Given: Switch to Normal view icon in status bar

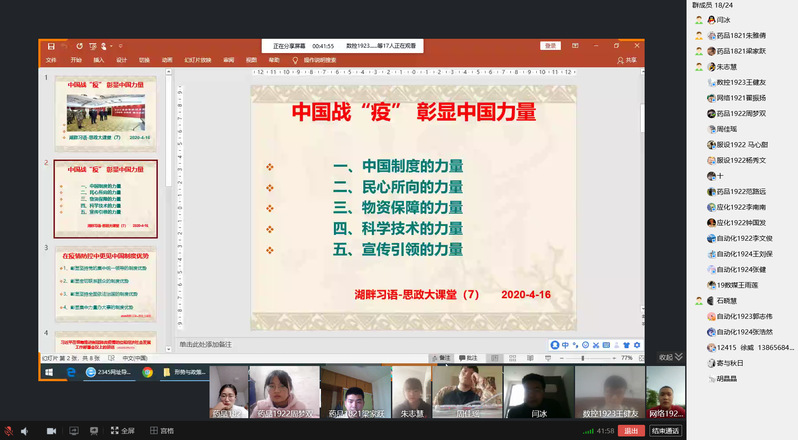Looking at the screenshot, I should (x=495, y=358).
